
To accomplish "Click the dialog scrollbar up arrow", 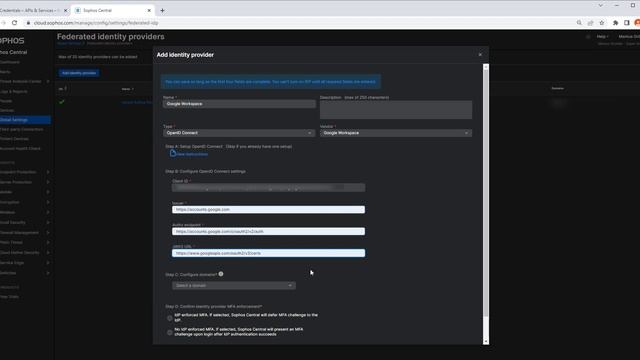I will (486, 67).
